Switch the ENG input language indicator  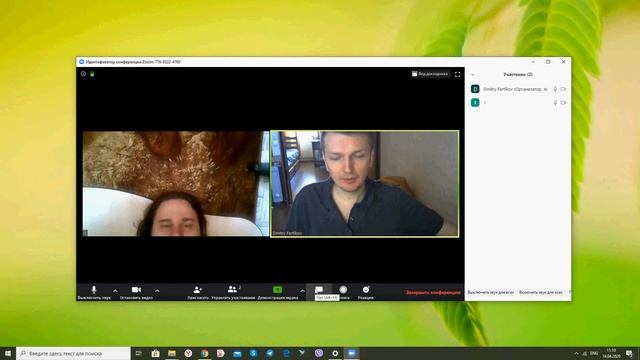point(594,353)
